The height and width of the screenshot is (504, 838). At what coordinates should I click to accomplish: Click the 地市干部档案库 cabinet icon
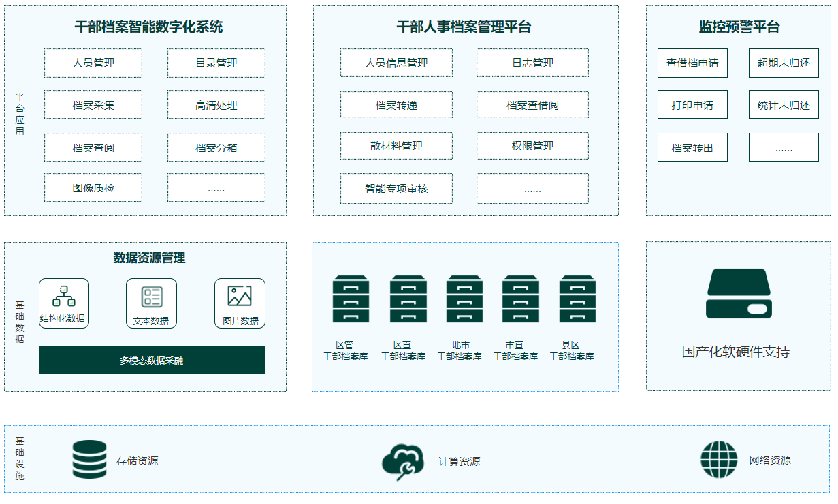[x=464, y=299]
